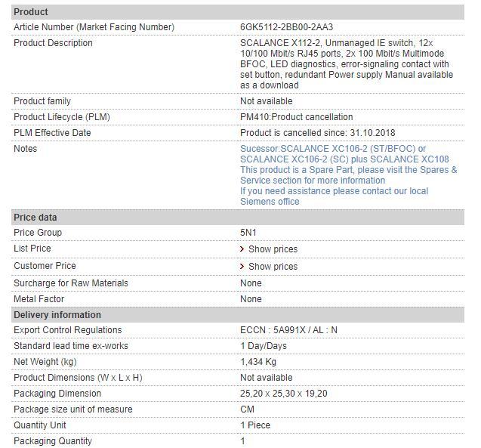Click the Price Group value 5N1
This screenshot has height=448, width=481.
[248, 233]
